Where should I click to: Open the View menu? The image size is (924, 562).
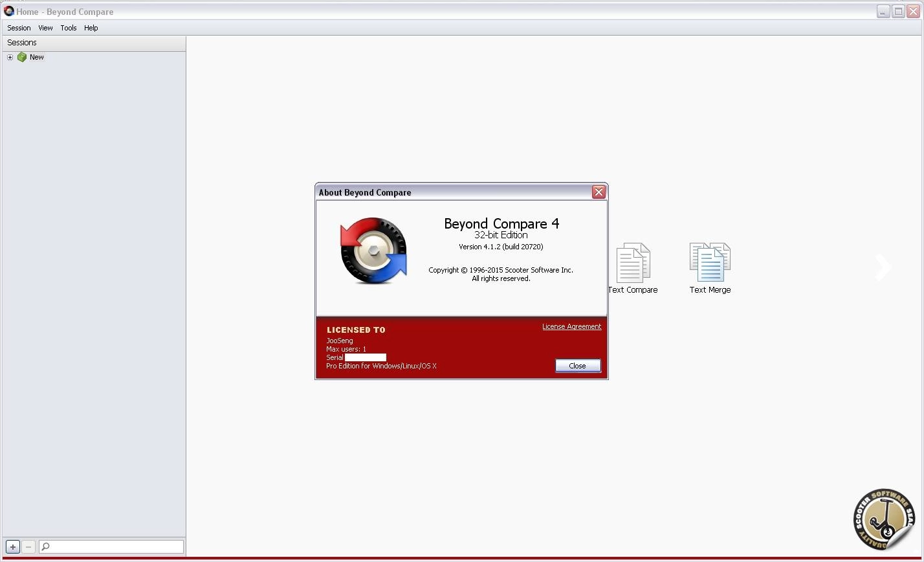pyautogui.click(x=45, y=28)
